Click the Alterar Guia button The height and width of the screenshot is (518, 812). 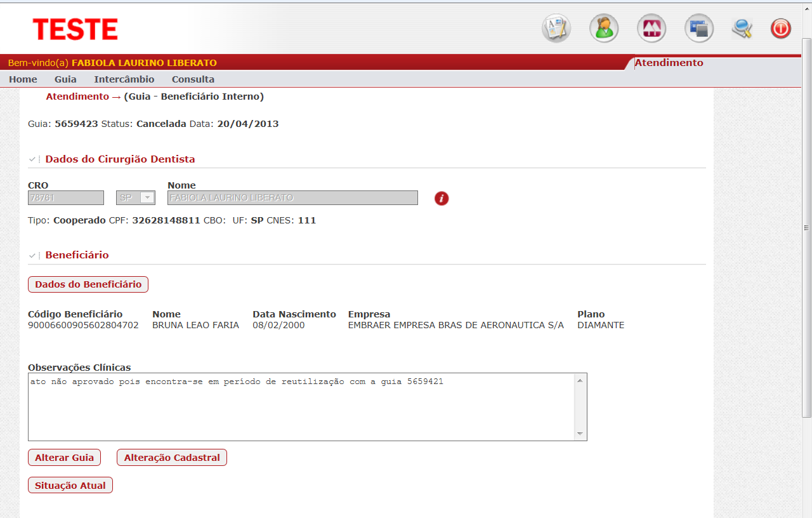coord(64,458)
